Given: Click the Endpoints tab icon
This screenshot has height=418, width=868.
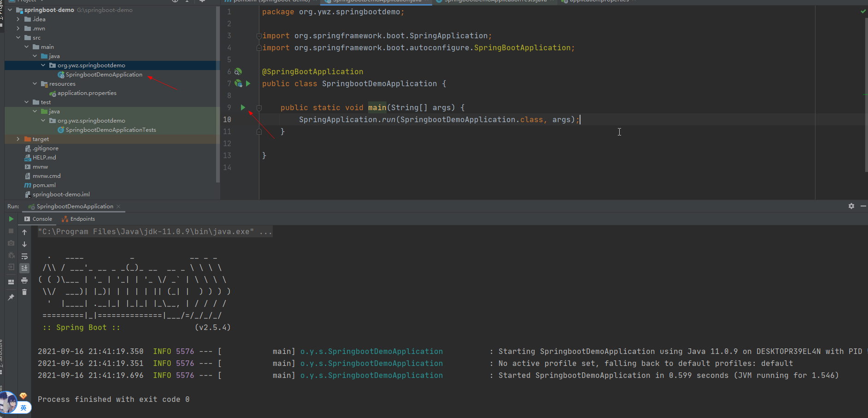Looking at the screenshot, I should (65, 219).
